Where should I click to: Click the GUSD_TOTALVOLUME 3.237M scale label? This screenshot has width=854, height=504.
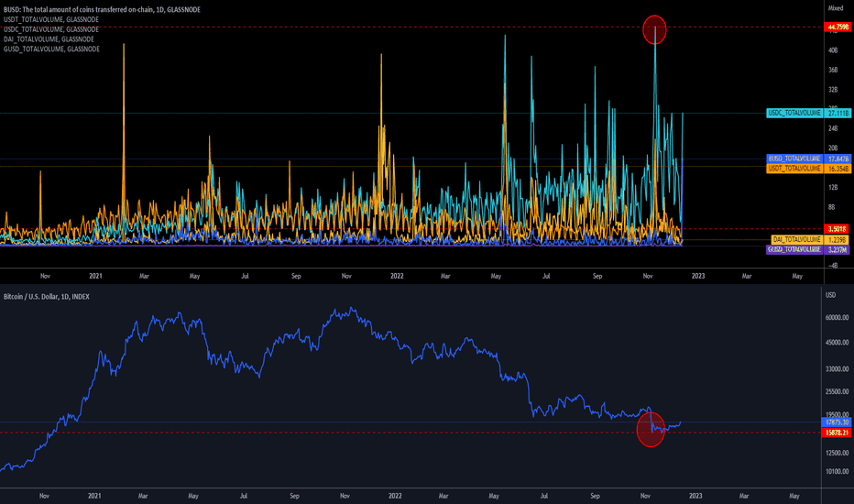pyautogui.click(x=809, y=249)
